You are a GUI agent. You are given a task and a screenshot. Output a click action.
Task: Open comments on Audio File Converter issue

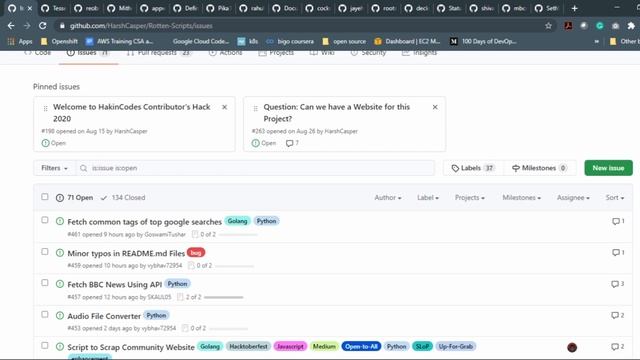click(x=618, y=316)
